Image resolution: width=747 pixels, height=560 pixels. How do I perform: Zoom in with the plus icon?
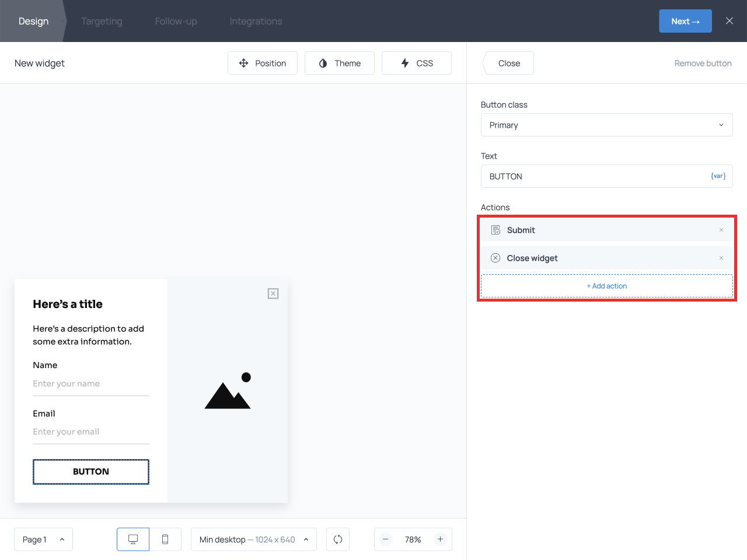(441, 540)
